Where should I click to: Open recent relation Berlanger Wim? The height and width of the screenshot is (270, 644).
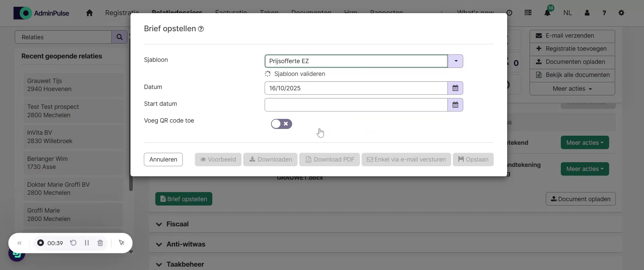(73, 163)
